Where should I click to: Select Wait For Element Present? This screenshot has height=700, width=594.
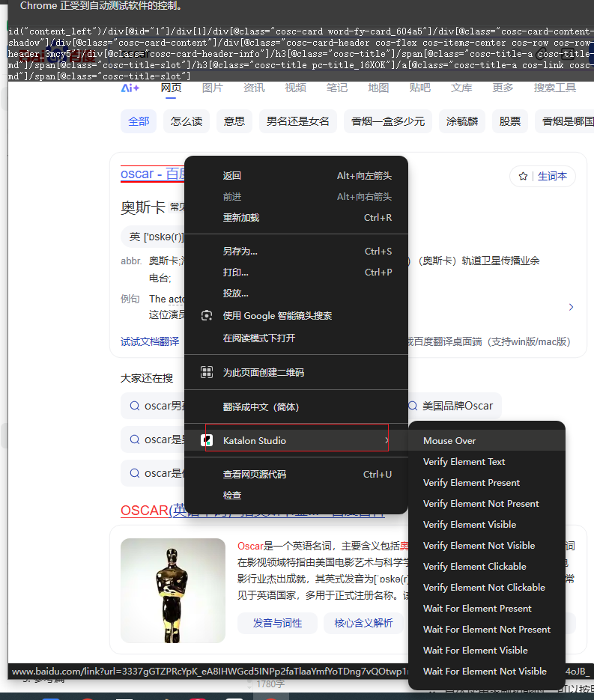pyautogui.click(x=487, y=609)
